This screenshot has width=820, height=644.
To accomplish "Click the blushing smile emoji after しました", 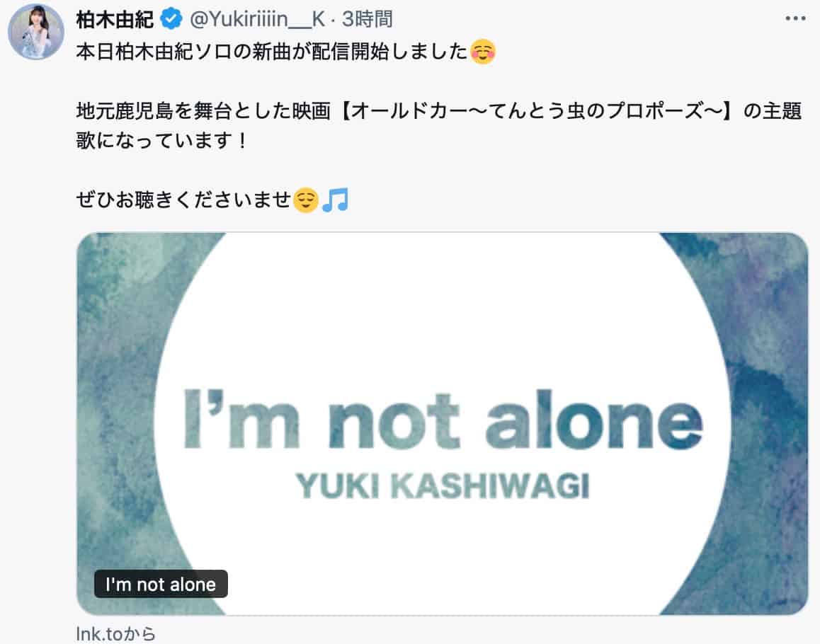I will point(483,52).
